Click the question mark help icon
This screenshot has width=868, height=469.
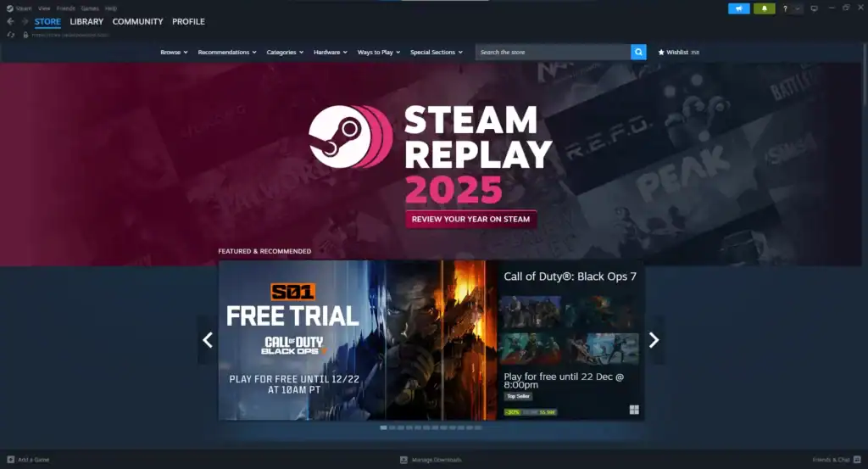pos(785,8)
